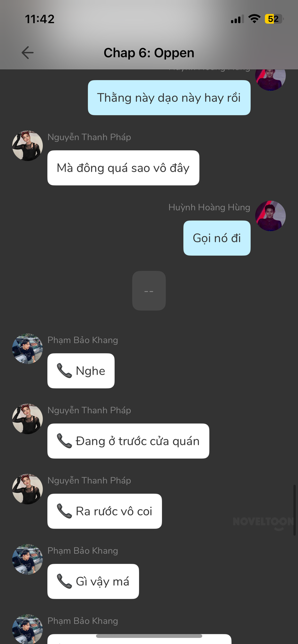The width and height of the screenshot is (298, 644).
Task: Open Huỳnh Hoàng Hùng avatar beside "Gọi nó đi"
Action: point(270,216)
